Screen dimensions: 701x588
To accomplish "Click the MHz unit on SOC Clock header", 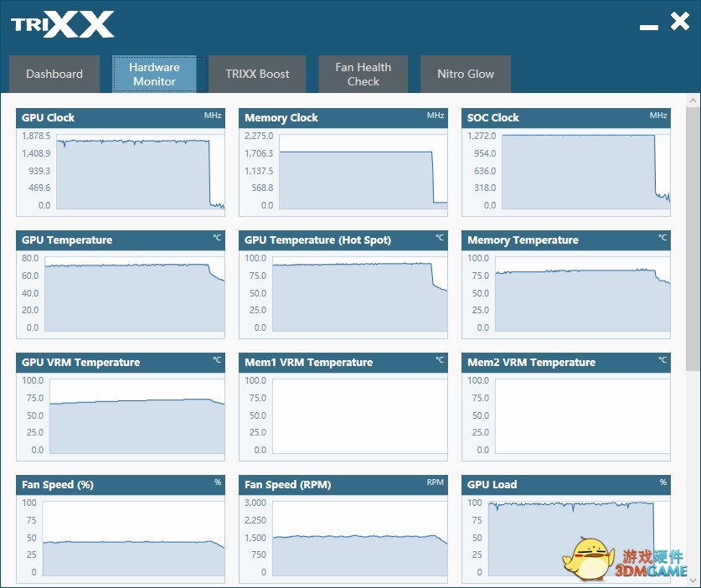I will [658, 116].
